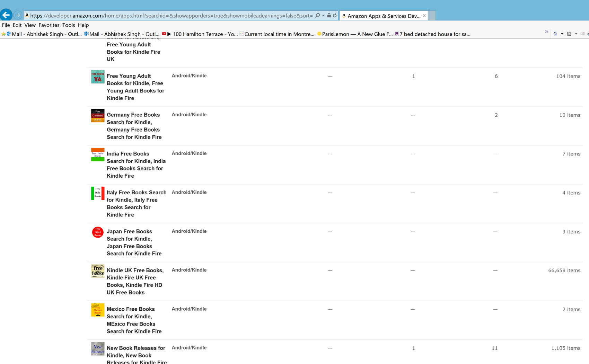The width and height of the screenshot is (589, 364).
Task: Click the Kindle UK Free Books app icon
Action: pos(98,271)
